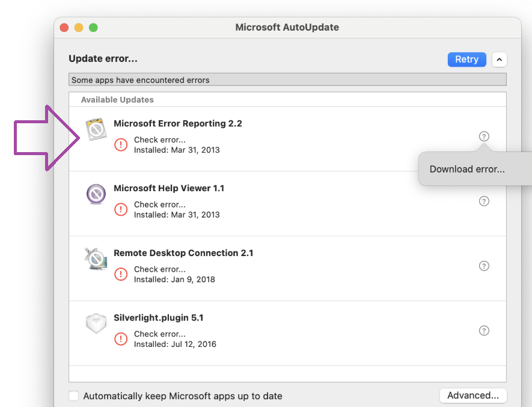Click the 'Update error...' heading

coord(103,59)
